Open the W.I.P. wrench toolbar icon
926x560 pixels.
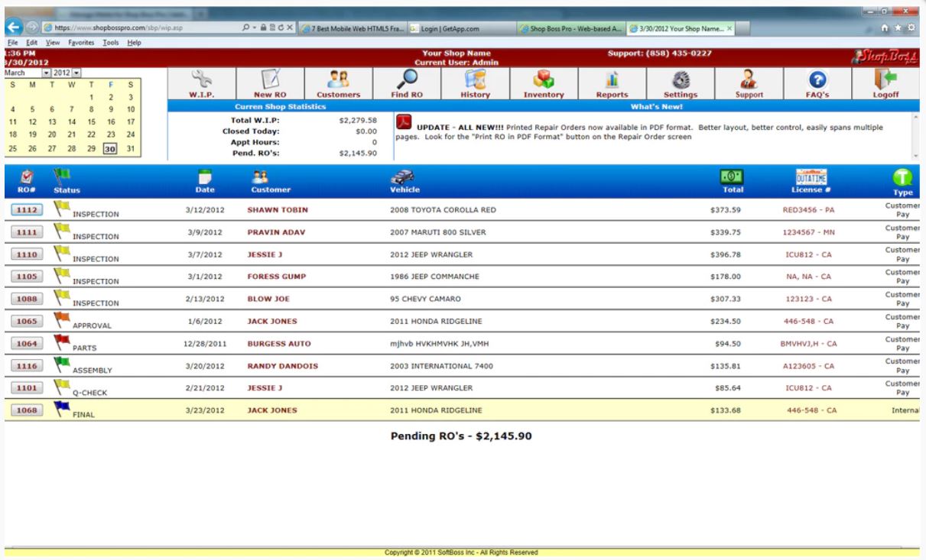(201, 79)
